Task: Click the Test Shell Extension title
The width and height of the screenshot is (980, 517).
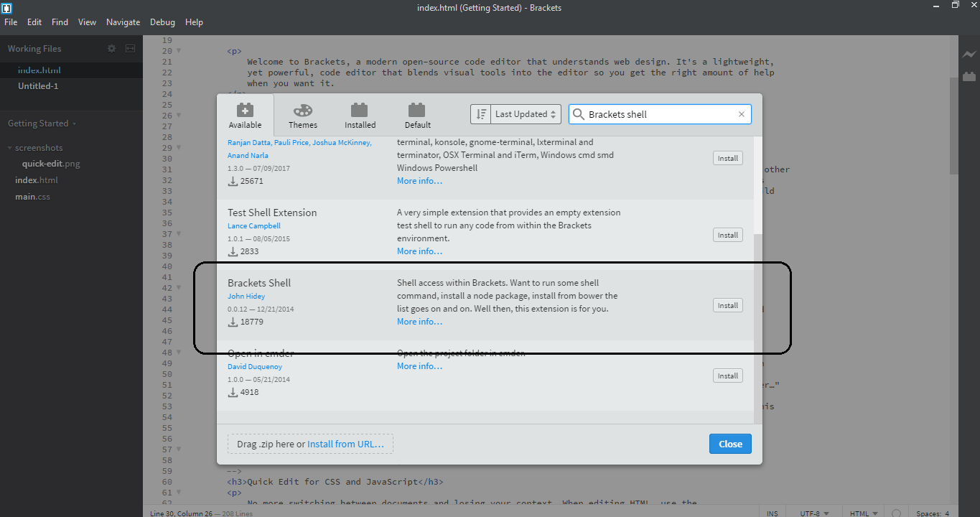Action: pos(272,213)
